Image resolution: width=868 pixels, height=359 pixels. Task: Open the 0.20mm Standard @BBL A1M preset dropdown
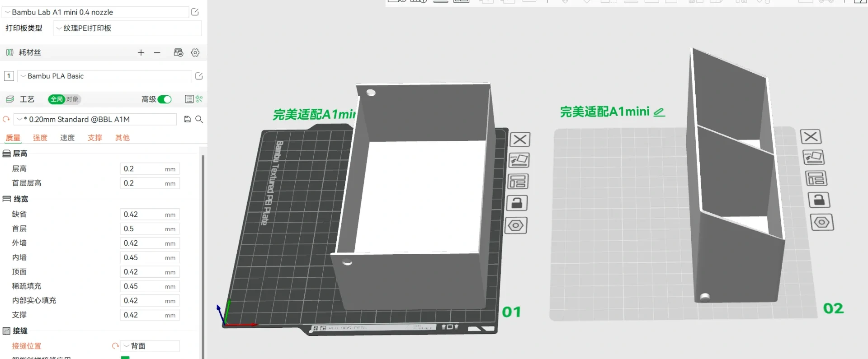pyautogui.click(x=95, y=119)
